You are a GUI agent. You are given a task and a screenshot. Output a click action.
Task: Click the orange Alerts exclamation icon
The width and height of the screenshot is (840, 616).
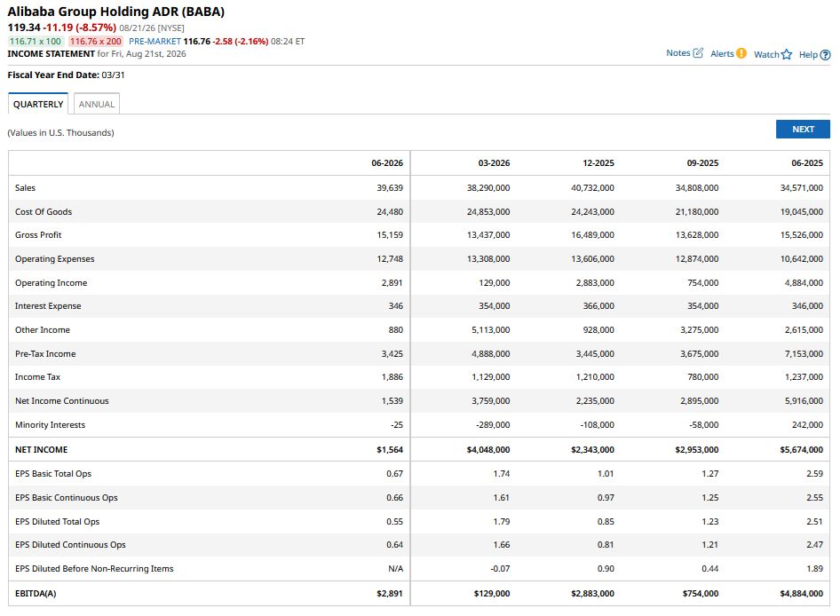pyautogui.click(x=741, y=53)
